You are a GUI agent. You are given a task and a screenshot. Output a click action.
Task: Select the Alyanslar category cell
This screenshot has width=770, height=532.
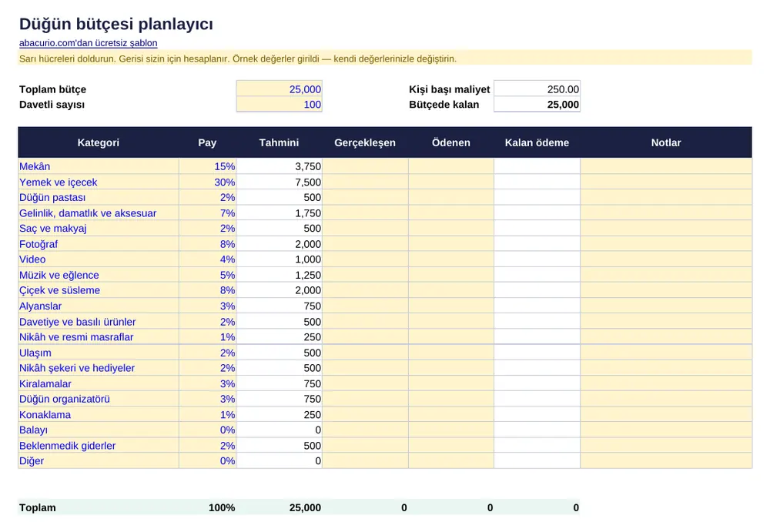tap(99, 306)
